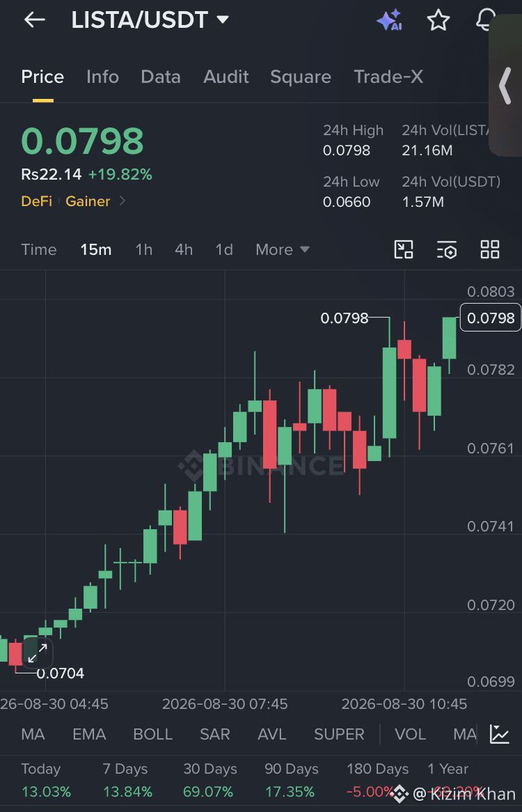Switch to the Square tab
Image resolution: width=522 pixels, height=812 pixels.
[x=301, y=77]
